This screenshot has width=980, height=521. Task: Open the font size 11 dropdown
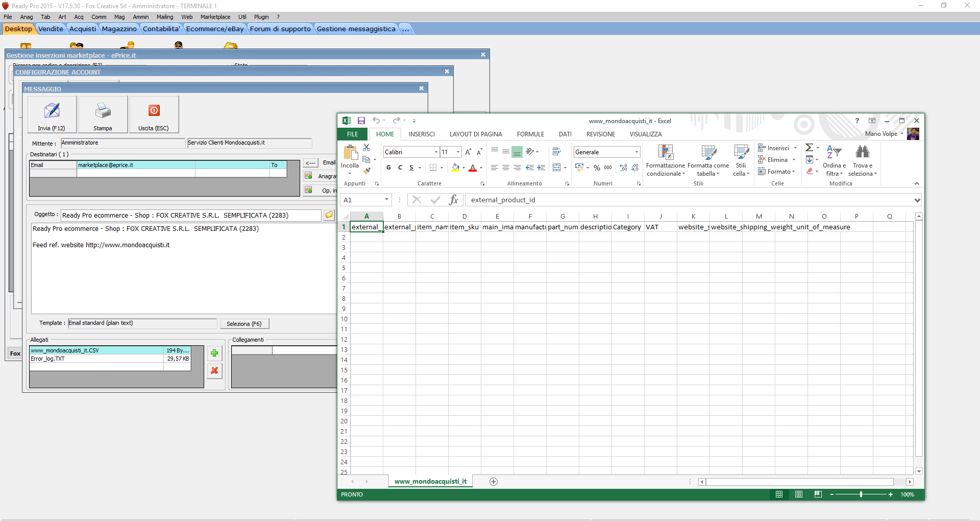(458, 152)
